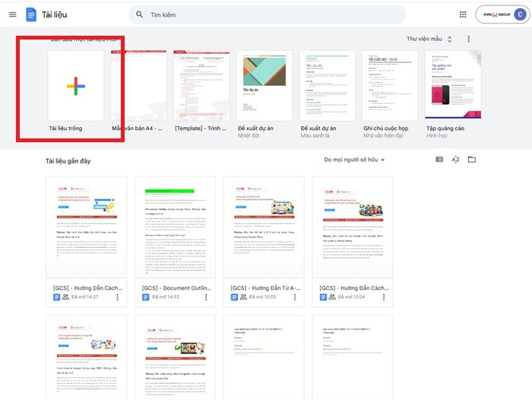Open more options for document opened 10:04

[x=384, y=297]
